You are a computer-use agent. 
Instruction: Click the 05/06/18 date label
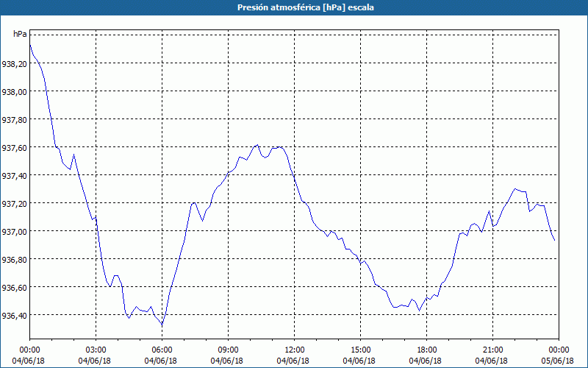click(x=558, y=361)
